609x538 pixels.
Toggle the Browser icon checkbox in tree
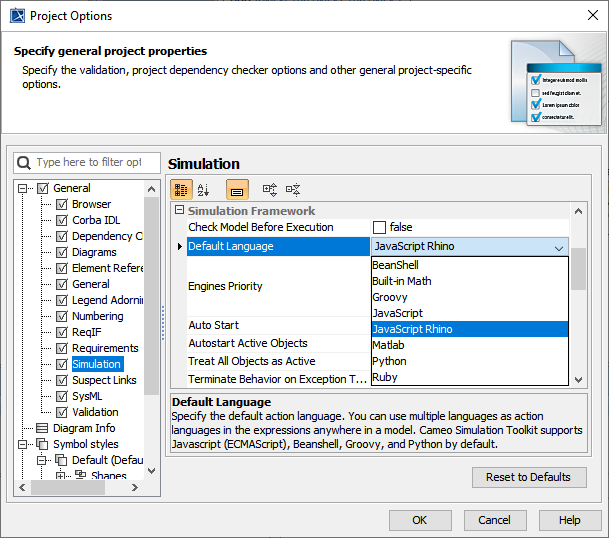(61, 204)
